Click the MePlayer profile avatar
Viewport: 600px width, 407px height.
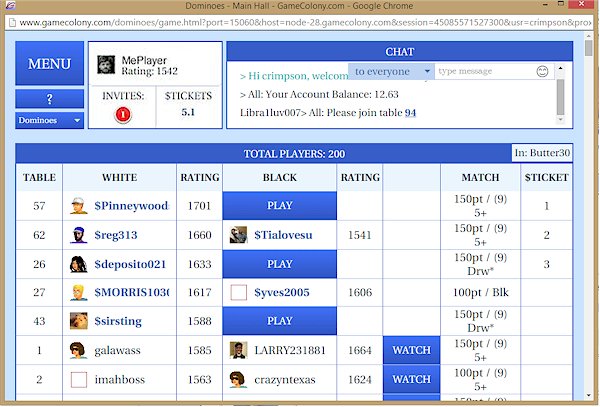(x=106, y=65)
